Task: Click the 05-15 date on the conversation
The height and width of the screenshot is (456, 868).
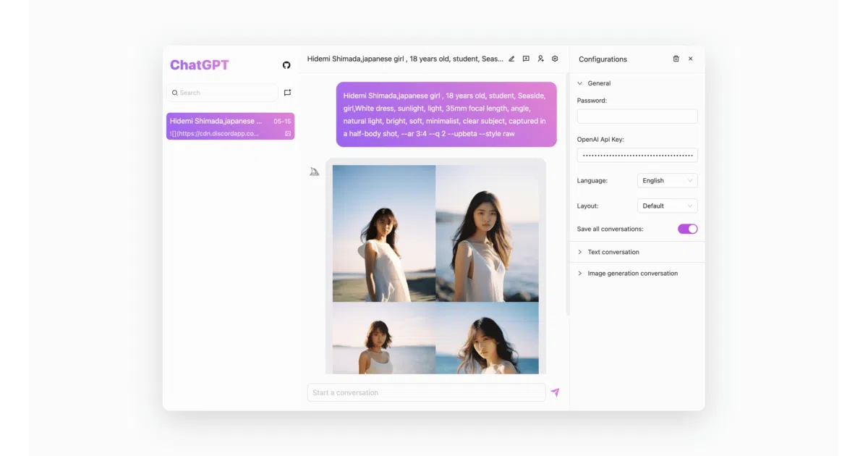Action: tap(282, 121)
